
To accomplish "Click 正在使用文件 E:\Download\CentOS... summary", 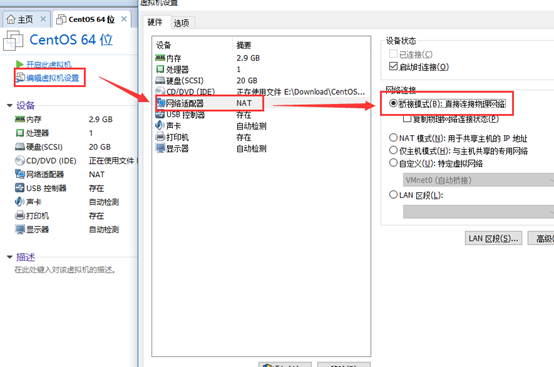I will tap(301, 92).
